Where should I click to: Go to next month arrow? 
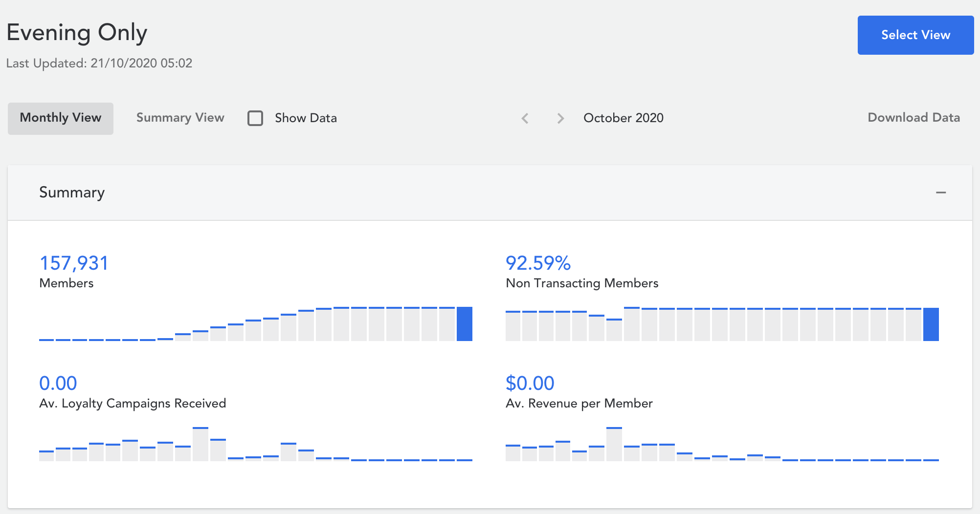560,118
